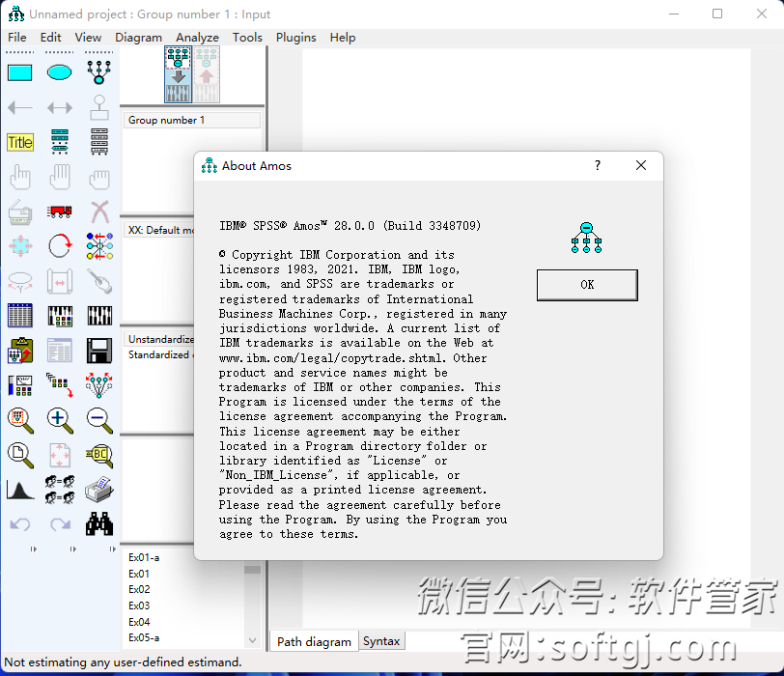
Task: Click the file list scrollbar down arrow
Action: [x=253, y=640]
